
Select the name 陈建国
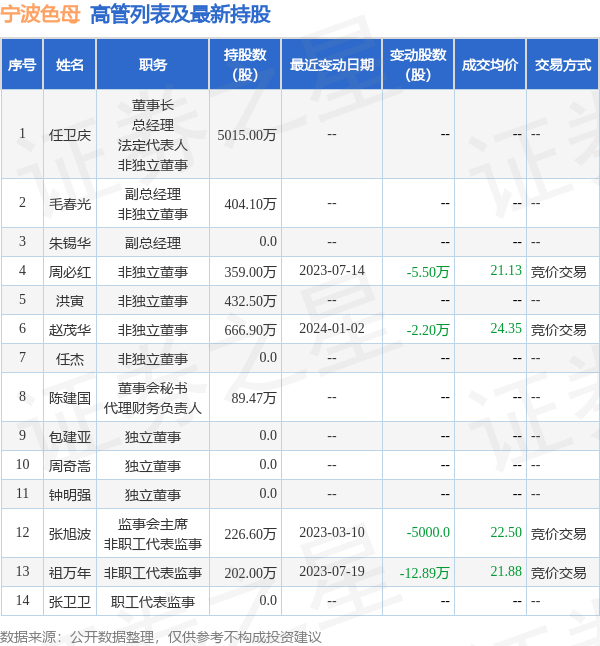point(70,398)
